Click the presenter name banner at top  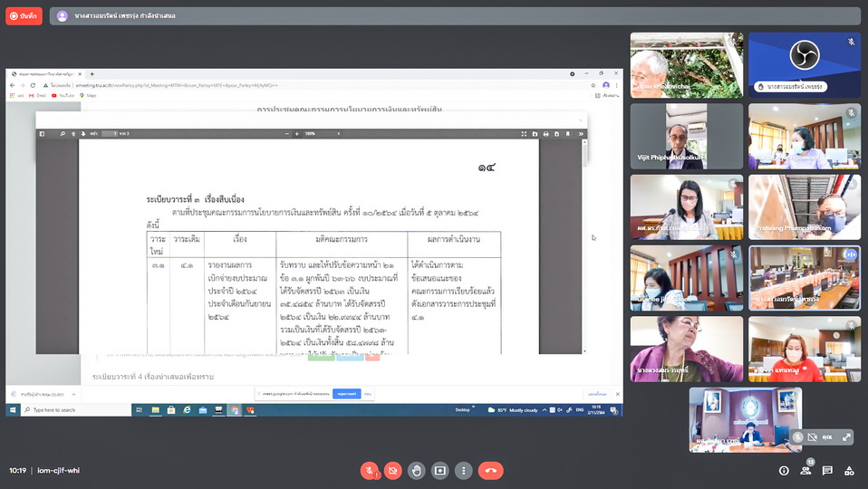pyautogui.click(x=455, y=16)
